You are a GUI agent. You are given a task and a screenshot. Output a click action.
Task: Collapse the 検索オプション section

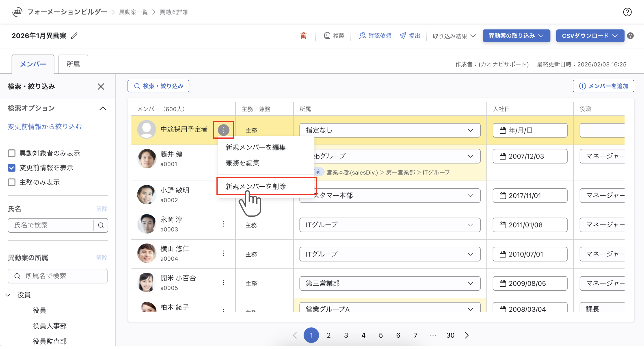point(103,108)
